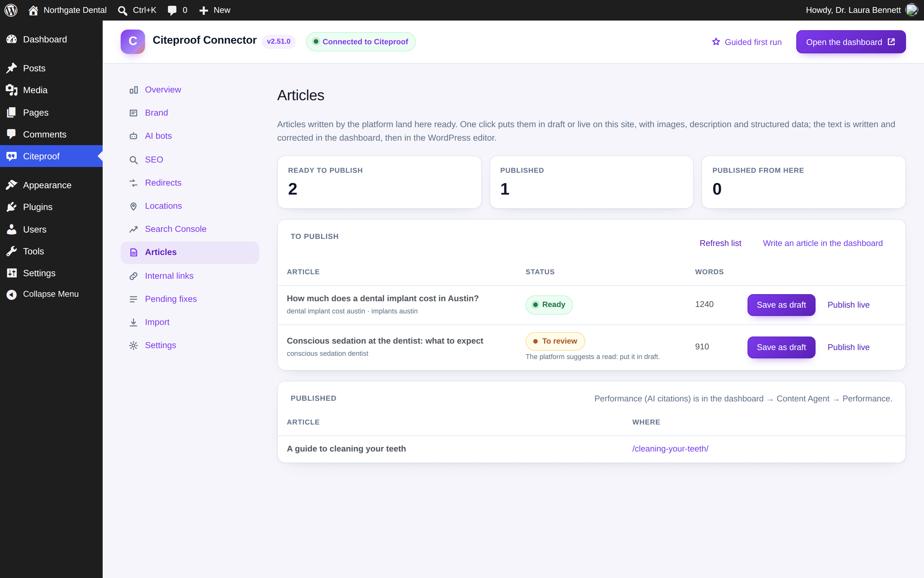Click the Search Console trend icon
This screenshot has height=578, width=924.
coord(133,229)
